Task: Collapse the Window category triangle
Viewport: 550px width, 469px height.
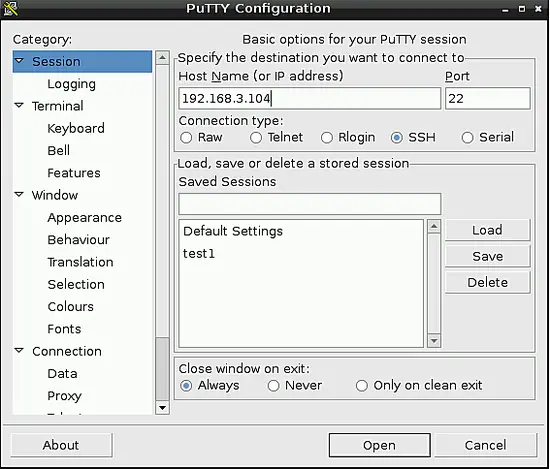Action: [19, 194]
